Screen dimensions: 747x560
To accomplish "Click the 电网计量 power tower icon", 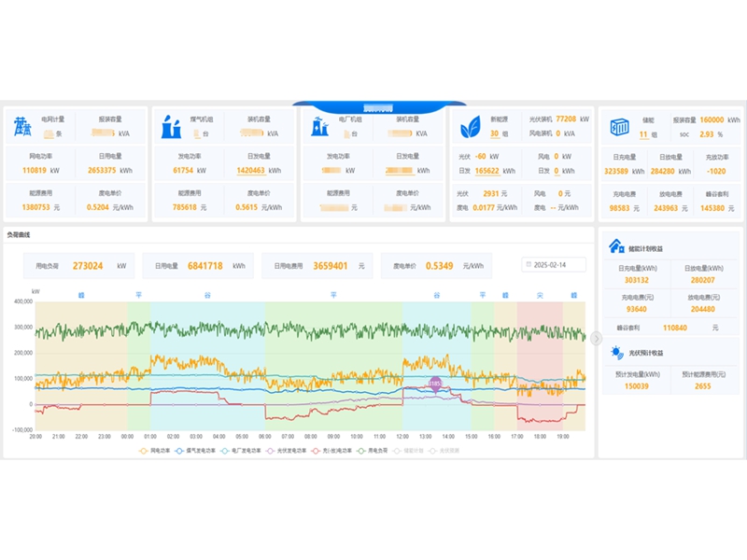I will tap(21, 126).
